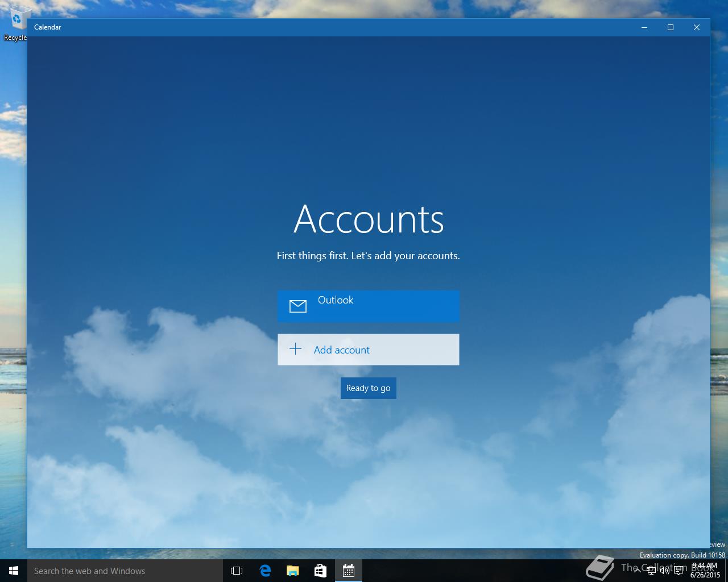Show hidden system tray icons
728x582 pixels.
(638, 571)
